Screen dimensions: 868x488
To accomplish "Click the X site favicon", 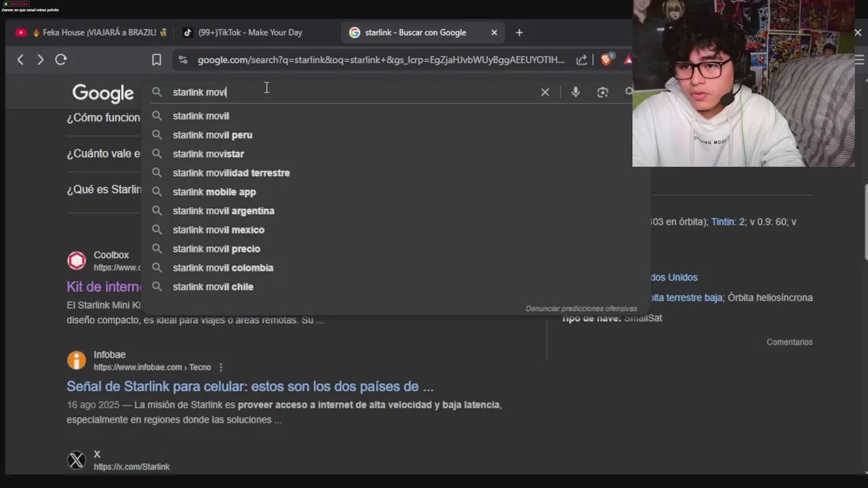I will (x=77, y=460).
